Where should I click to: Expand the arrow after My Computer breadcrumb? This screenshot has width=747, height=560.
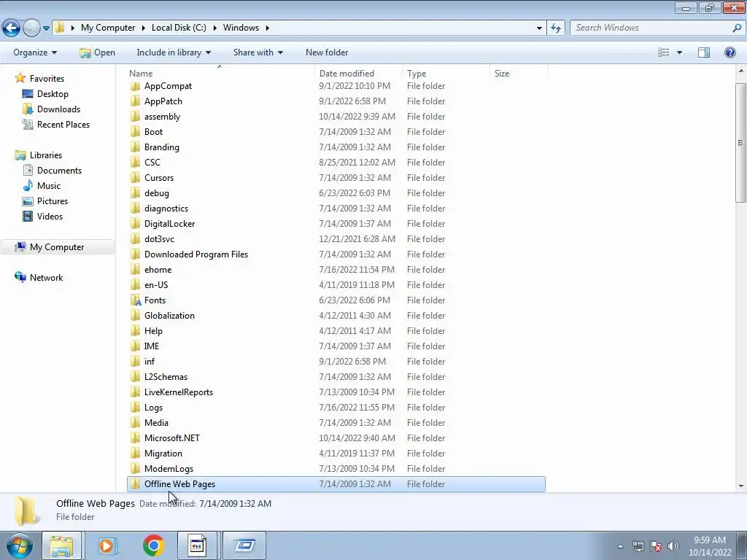[x=144, y=28]
